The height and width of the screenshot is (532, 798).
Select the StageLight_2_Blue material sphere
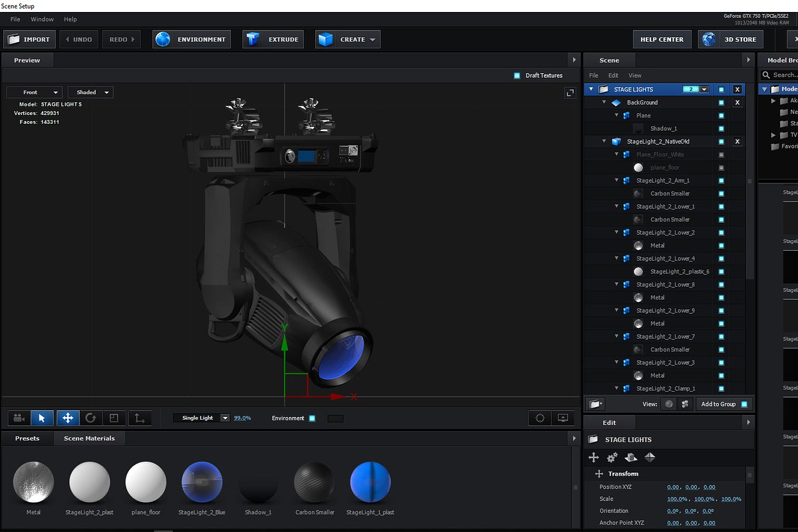201,482
